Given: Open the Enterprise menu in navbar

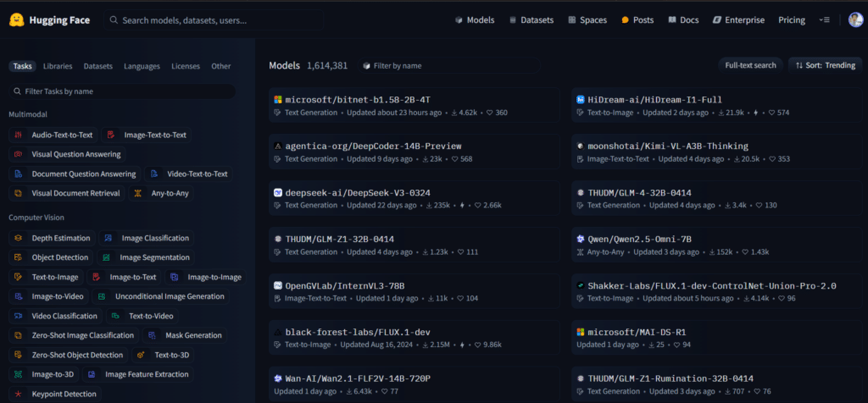Looking at the screenshot, I should pos(738,19).
